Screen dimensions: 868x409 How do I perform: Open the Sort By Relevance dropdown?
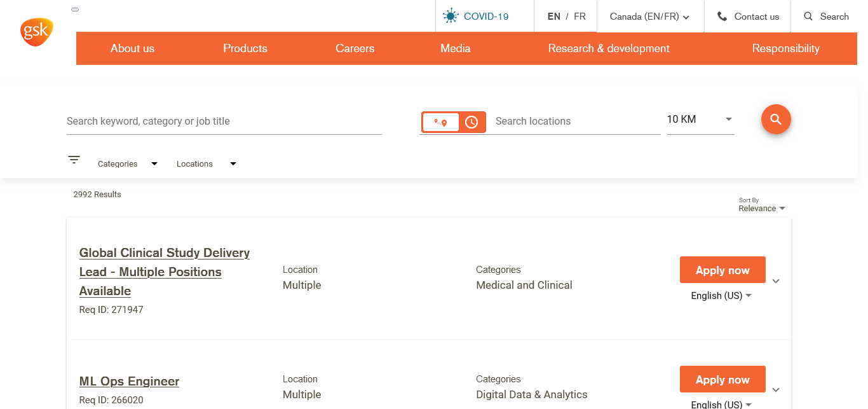tap(761, 208)
